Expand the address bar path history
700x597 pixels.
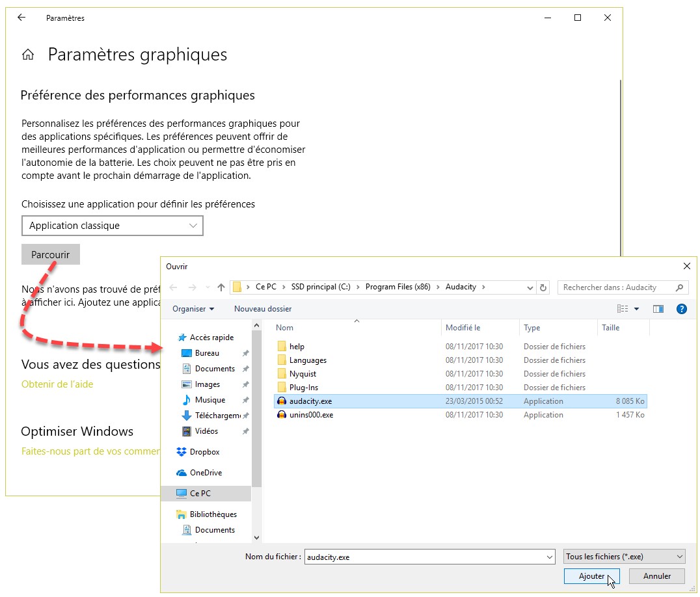click(x=530, y=288)
